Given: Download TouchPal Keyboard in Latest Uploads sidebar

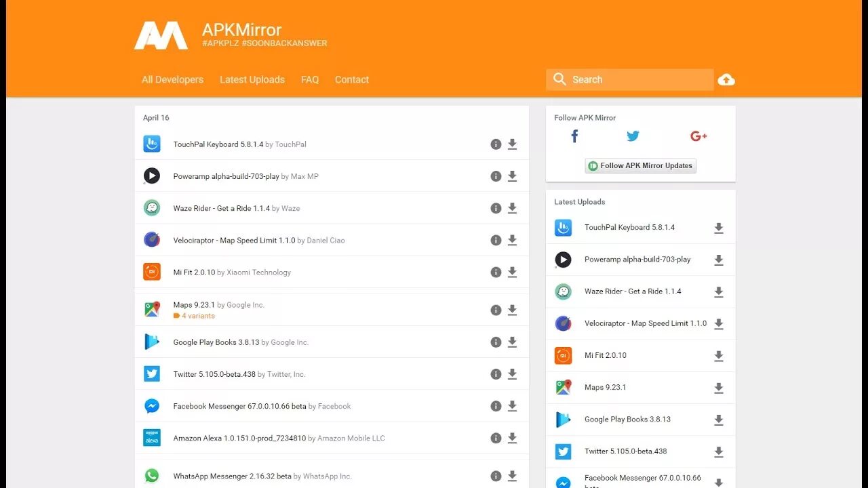Looking at the screenshot, I should 719,228.
